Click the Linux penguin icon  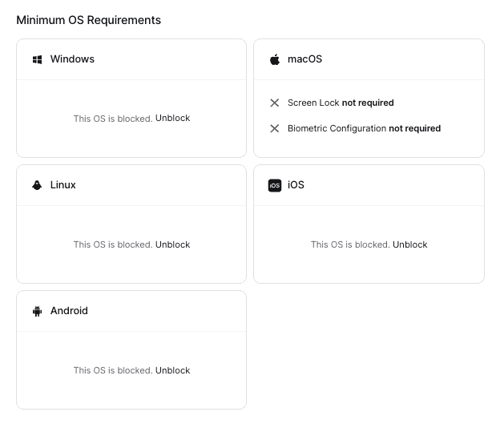coord(37,185)
